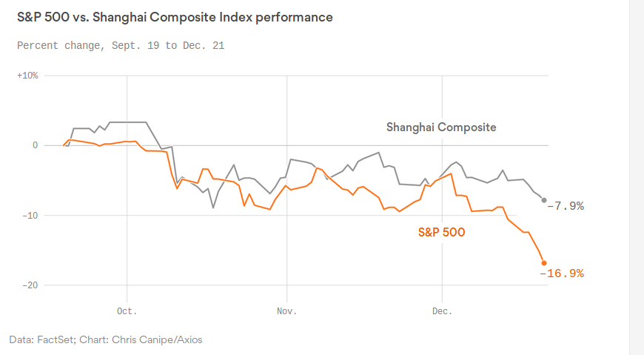This screenshot has height=355, width=644.
Task: Click the 'Chris Canipe/Axios' chart credit
Action: [x=158, y=339]
